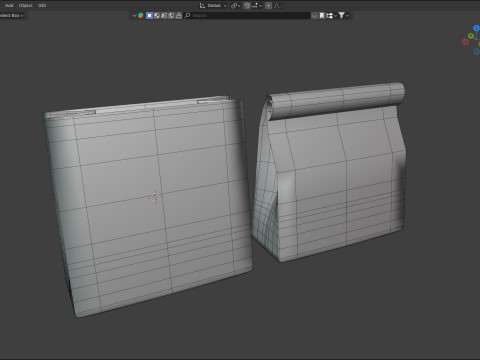This screenshot has width=480, height=360.
Task: Open the Add menu
Action: click(x=9, y=5)
